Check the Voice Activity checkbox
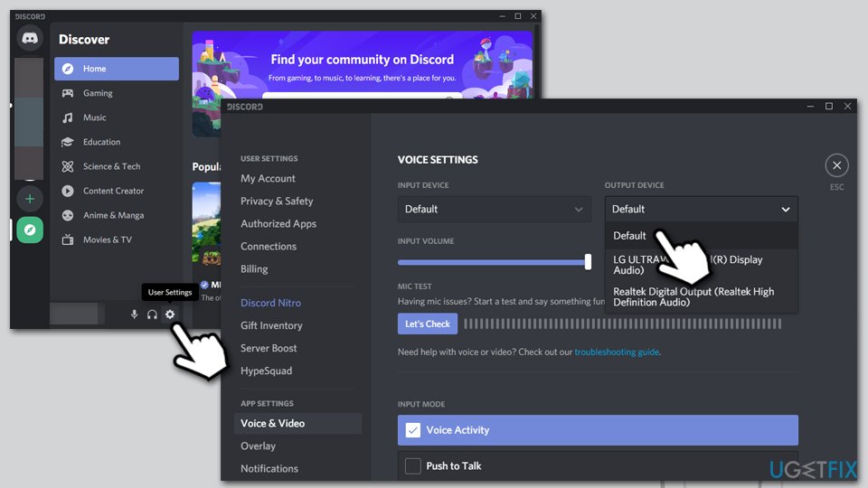Screen dimensions: 868x488 click(413, 430)
